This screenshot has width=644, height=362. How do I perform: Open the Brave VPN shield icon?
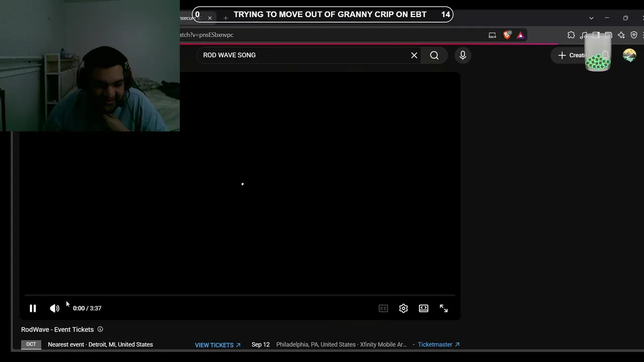[x=634, y=35]
